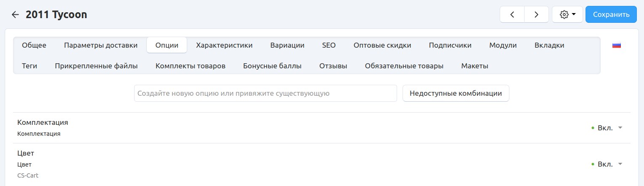The image size is (644, 186).
Task: Click the back arrow next to 2011 Tycoon
Action: click(x=15, y=15)
